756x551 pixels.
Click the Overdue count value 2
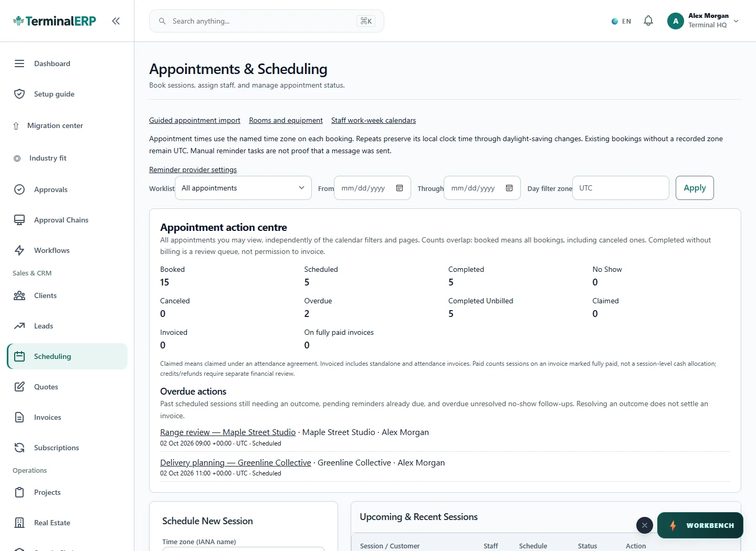(307, 314)
